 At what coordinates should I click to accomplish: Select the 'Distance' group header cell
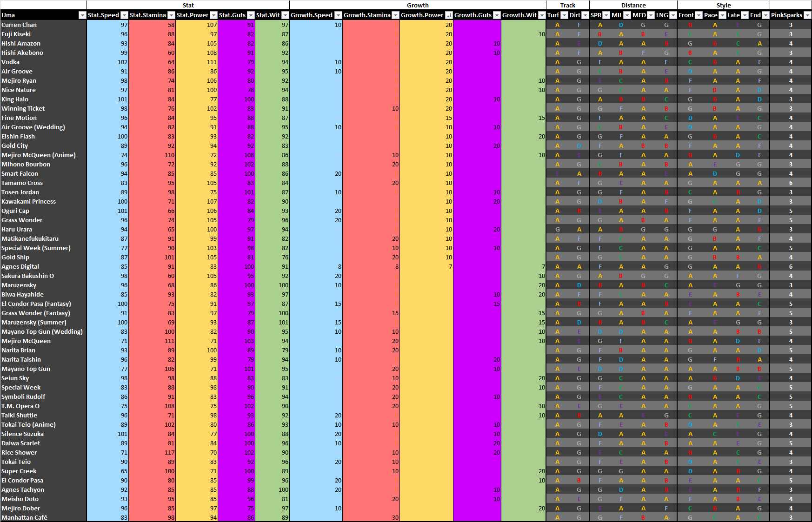633,5
